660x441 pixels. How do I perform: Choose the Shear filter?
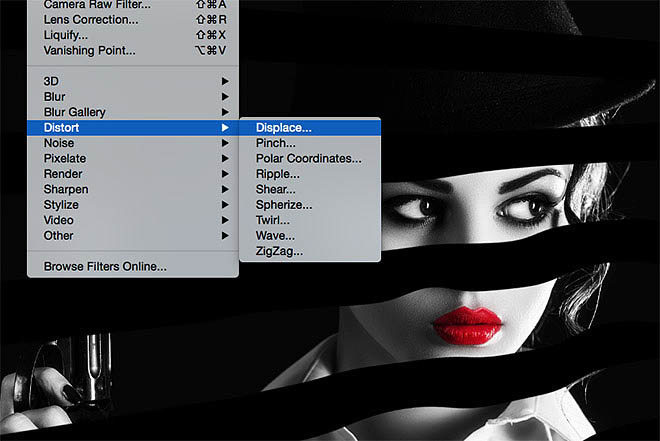point(310,189)
